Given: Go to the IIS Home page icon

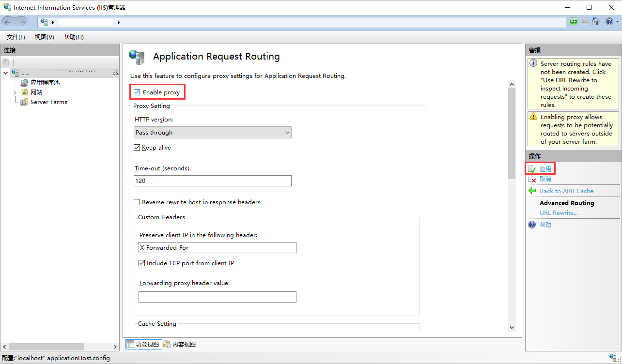Looking at the screenshot, I should pyautogui.click(x=596, y=22).
